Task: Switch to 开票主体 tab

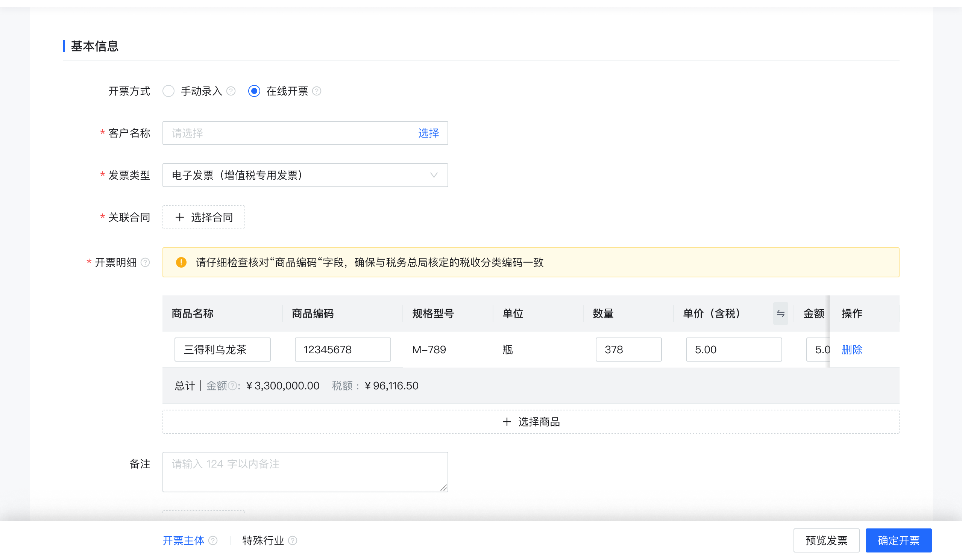Action: click(x=184, y=540)
